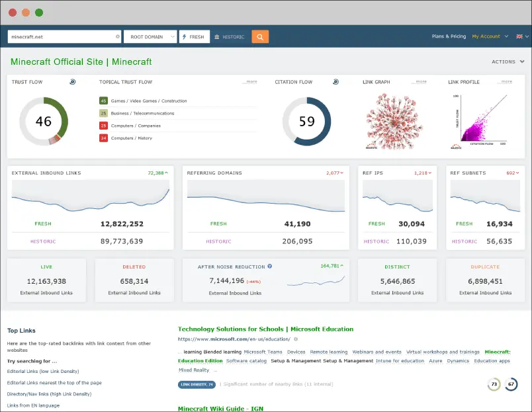Click the Trust Flow 73 circle badge
Screen dimensions: 532x412
click(x=494, y=384)
